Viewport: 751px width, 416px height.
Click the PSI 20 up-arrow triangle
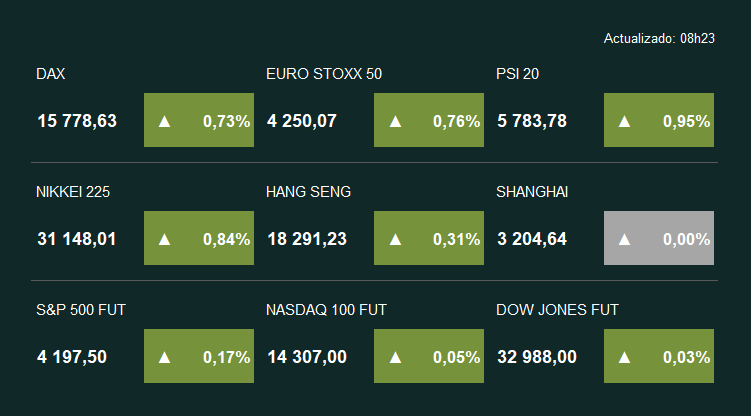pyautogui.click(x=624, y=121)
